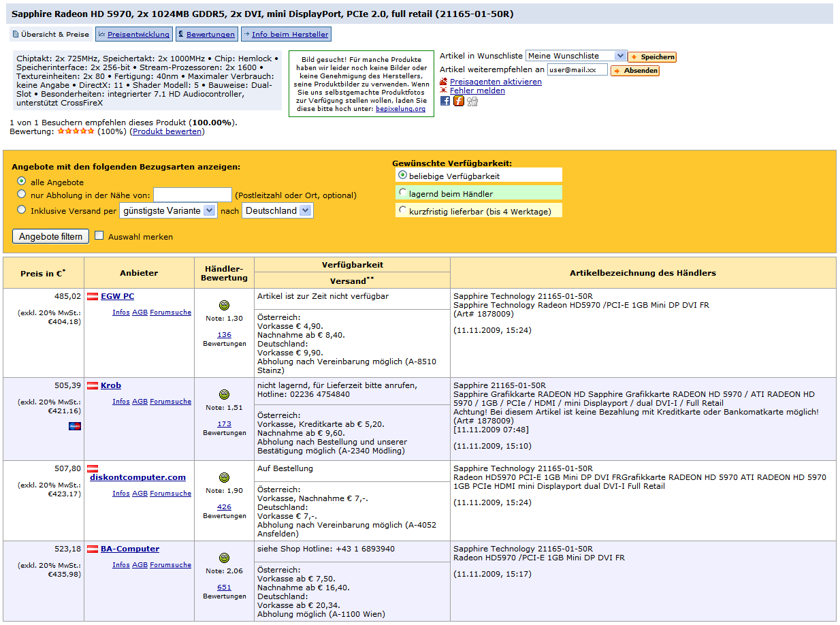Open the bepixelung.org link
Viewport: 840px width, 625px height.
coord(400,108)
